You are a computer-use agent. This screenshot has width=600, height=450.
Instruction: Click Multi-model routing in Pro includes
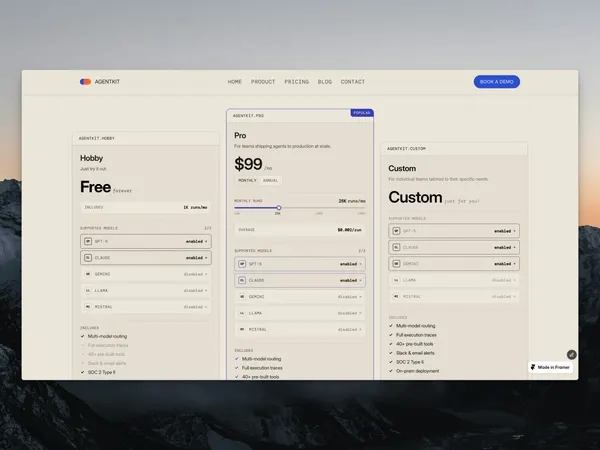click(261, 359)
